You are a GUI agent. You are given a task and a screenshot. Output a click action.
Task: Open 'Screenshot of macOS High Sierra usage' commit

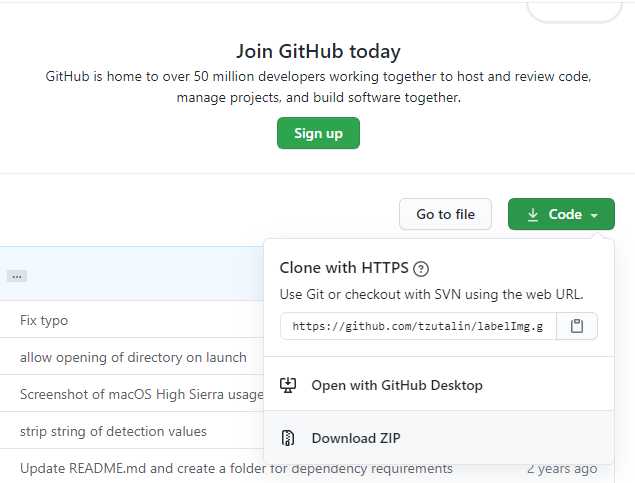pos(142,394)
